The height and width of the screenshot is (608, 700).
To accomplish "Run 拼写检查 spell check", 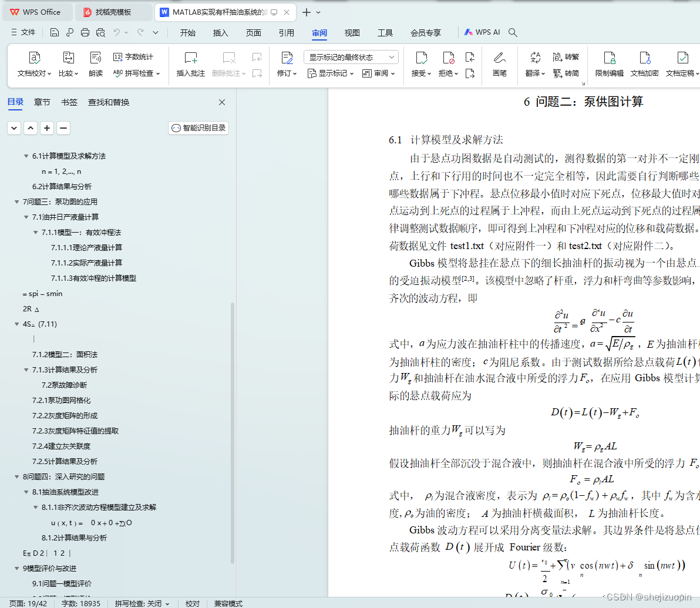I will click(x=136, y=73).
